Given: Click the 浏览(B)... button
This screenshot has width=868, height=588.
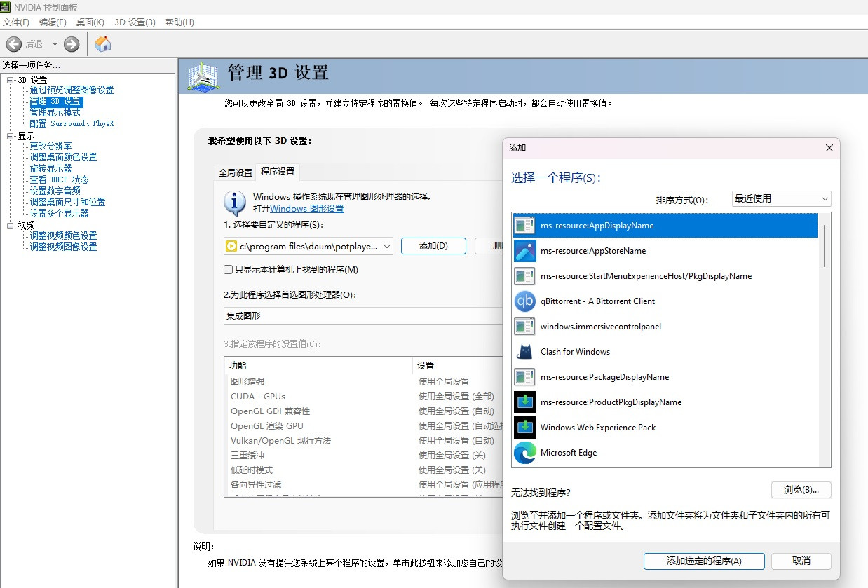Looking at the screenshot, I should pyautogui.click(x=801, y=490).
